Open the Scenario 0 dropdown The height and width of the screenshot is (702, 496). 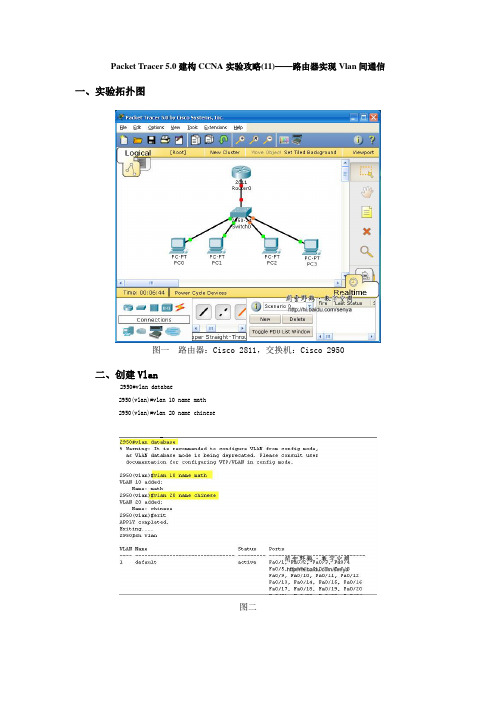288,306
